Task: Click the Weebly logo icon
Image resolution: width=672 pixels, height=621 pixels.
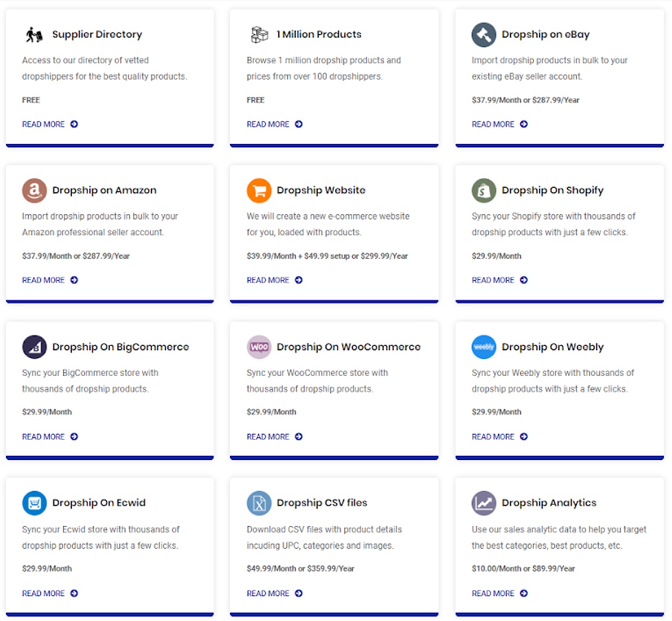Action: coord(484,347)
